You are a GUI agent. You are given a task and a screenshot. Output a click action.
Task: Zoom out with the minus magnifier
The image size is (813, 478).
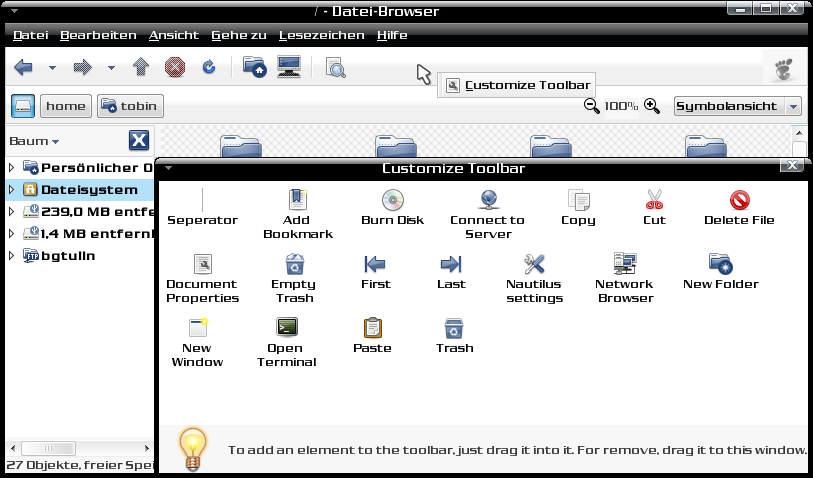(x=592, y=106)
